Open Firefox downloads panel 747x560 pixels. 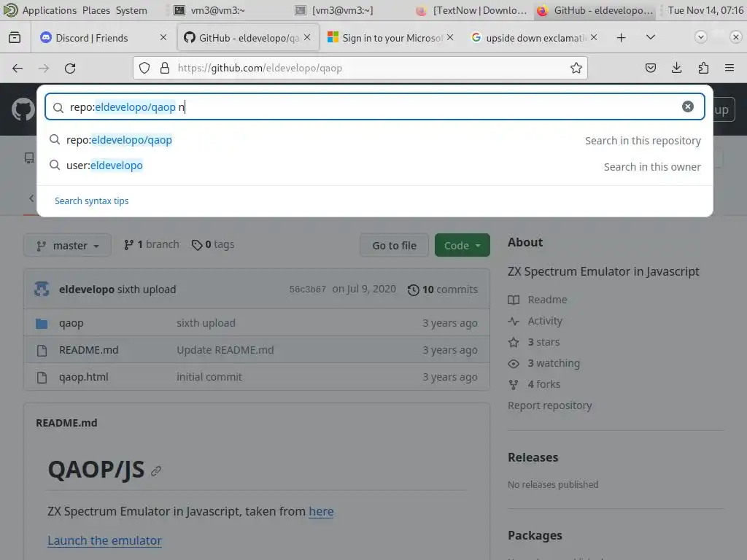pos(676,68)
